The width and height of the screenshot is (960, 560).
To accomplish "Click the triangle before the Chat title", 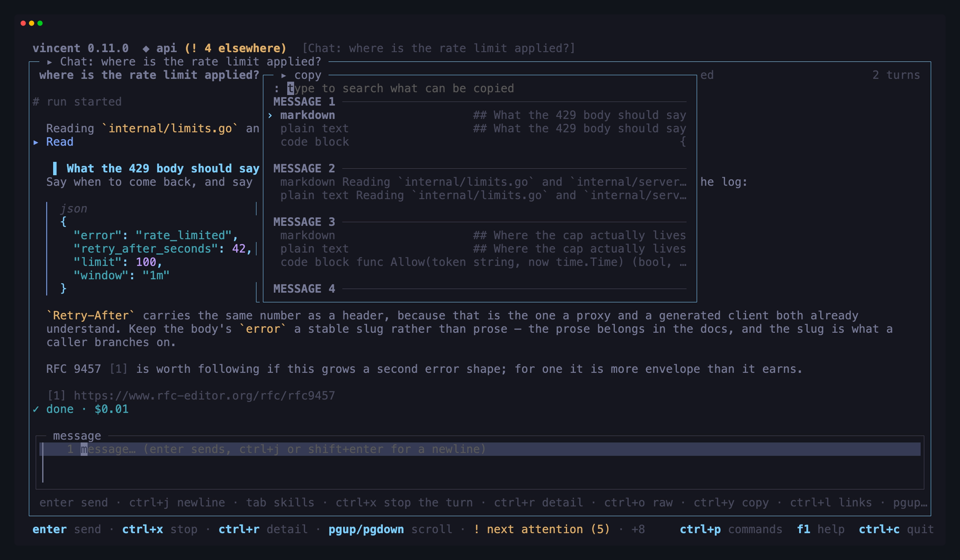I will [50, 62].
